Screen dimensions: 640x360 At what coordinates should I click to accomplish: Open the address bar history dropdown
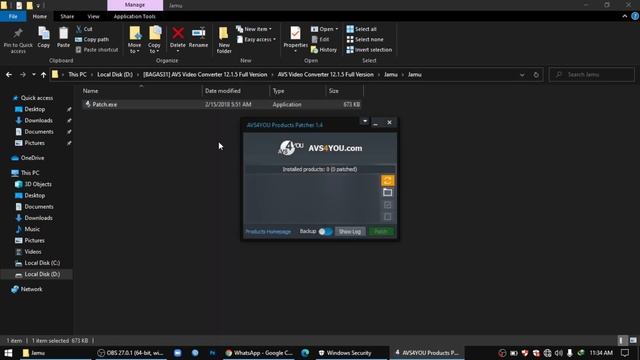pyautogui.click(x=522, y=75)
